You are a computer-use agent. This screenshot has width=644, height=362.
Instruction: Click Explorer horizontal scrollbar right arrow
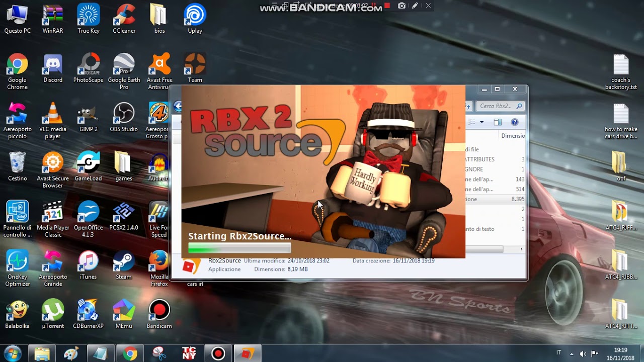(521, 249)
